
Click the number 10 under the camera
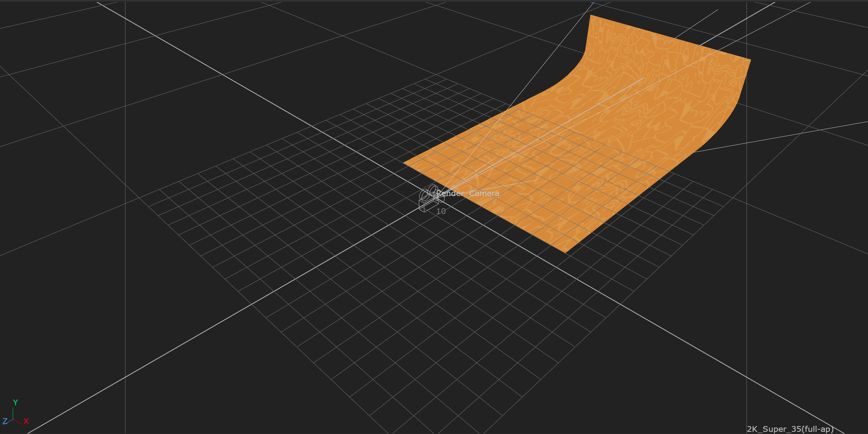pos(441,211)
